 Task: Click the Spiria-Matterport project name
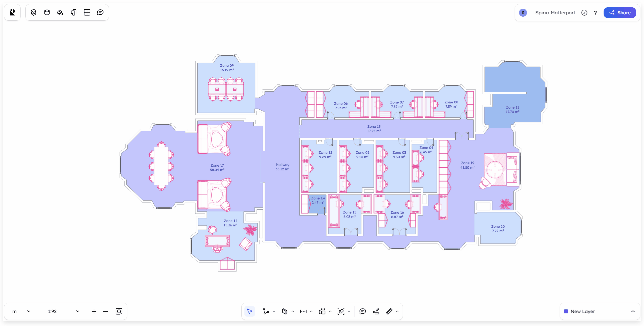click(x=555, y=13)
